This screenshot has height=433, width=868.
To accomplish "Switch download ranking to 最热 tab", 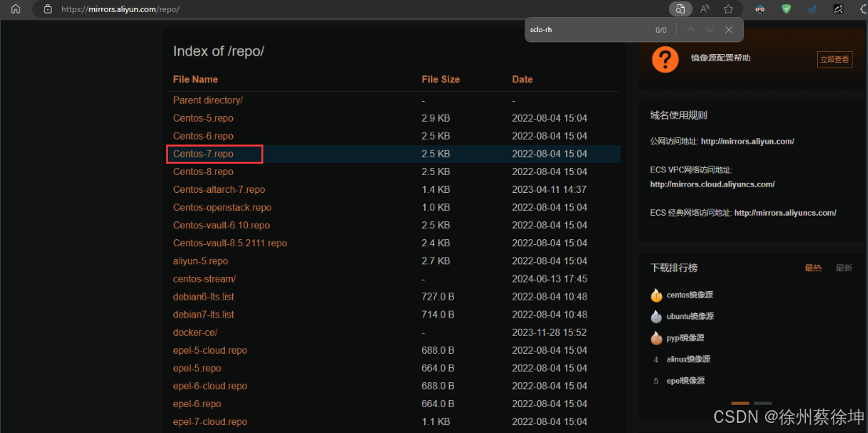I will (x=813, y=268).
